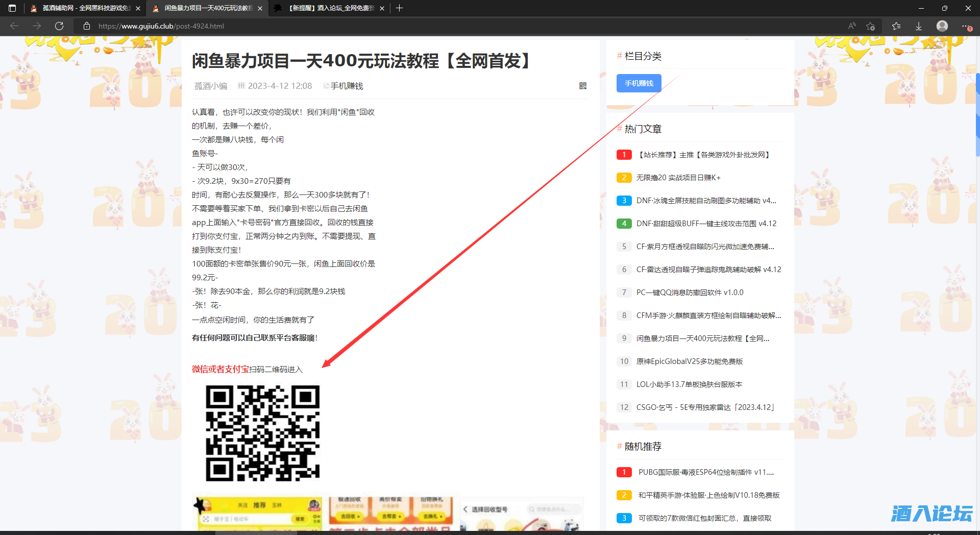Image resolution: width=980 pixels, height=535 pixels.
Task: Open the 手机赚钱 category link under title
Action: pyautogui.click(x=347, y=86)
